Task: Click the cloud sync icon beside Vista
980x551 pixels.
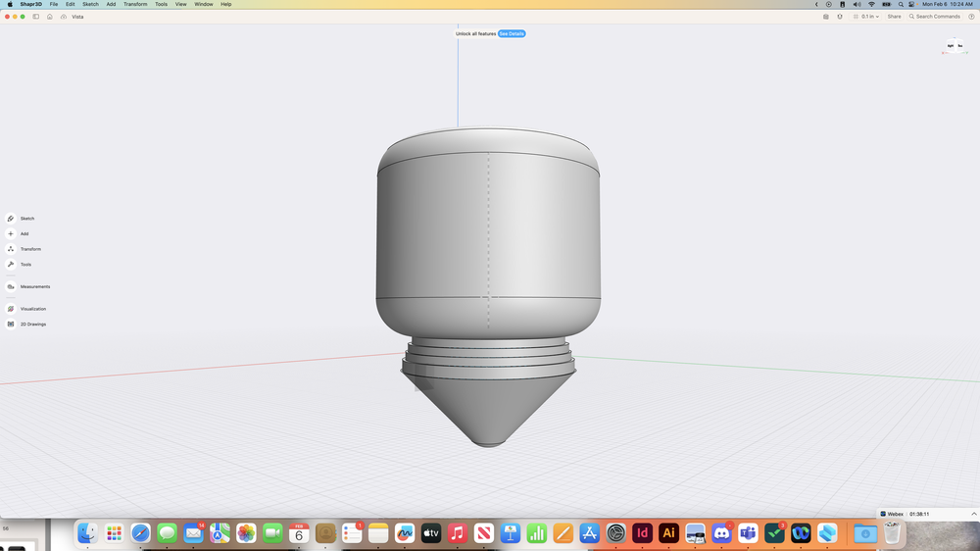Action: click(x=64, y=17)
